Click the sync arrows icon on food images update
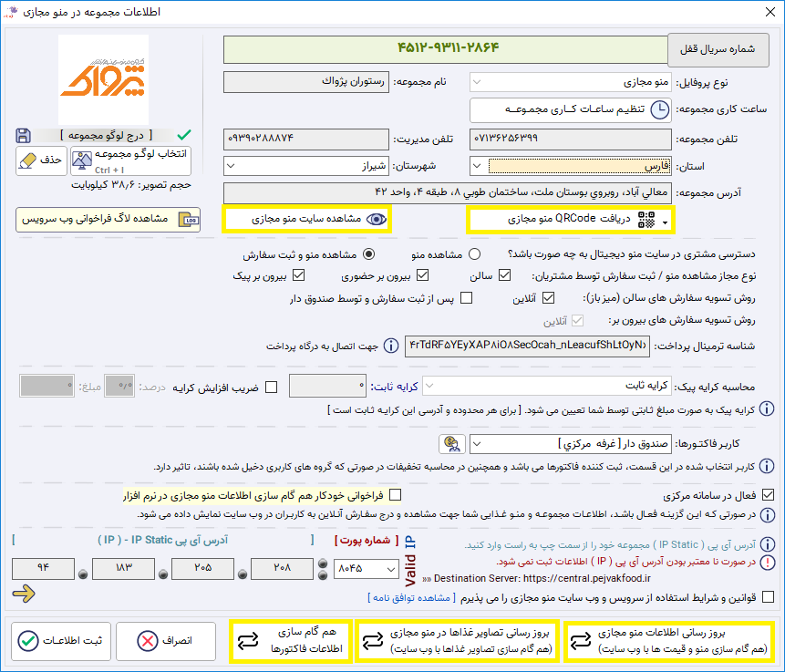The image size is (785, 672). coord(373,640)
